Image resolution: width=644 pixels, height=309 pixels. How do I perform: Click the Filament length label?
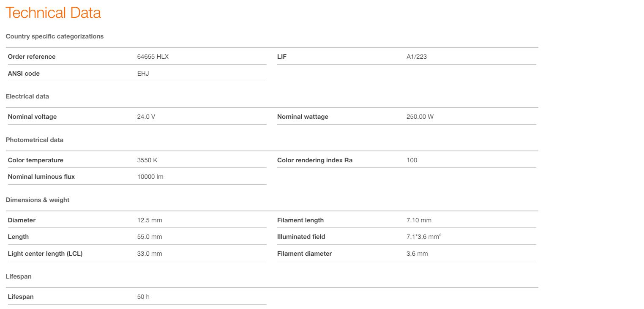click(300, 220)
